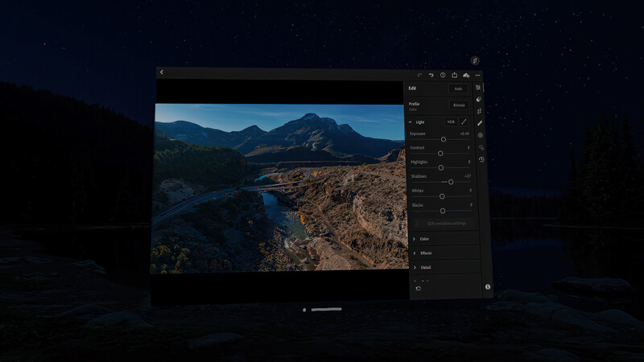
Task: Expand the Color section
Action: (x=445, y=239)
